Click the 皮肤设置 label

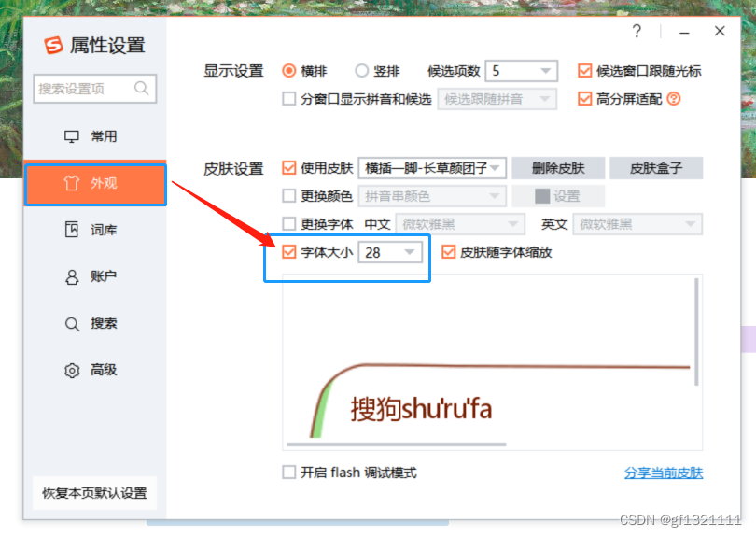click(x=233, y=168)
